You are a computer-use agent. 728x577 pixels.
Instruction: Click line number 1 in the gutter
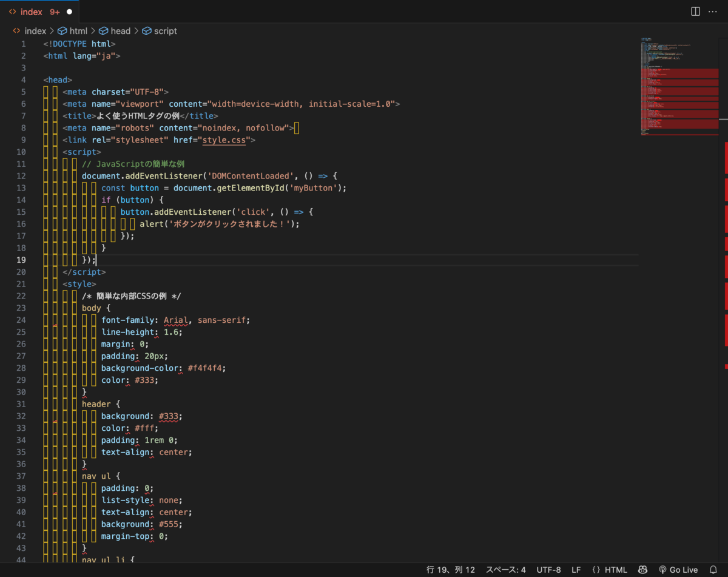(24, 44)
